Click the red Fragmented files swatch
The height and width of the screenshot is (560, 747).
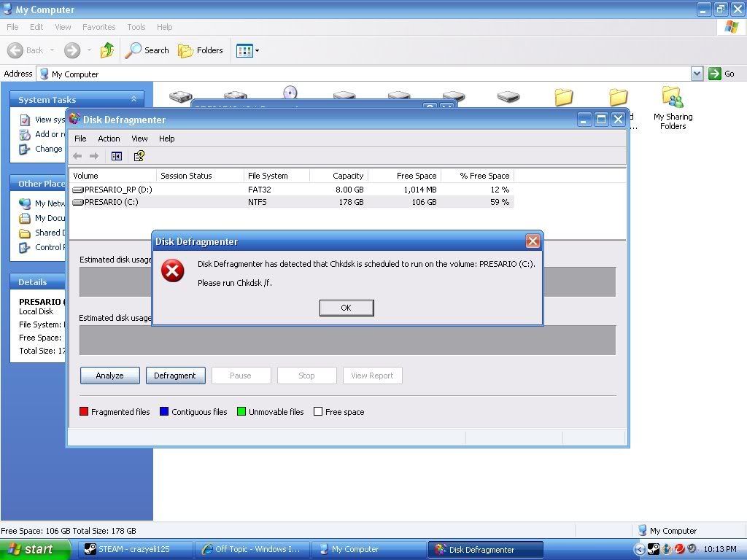pos(84,411)
